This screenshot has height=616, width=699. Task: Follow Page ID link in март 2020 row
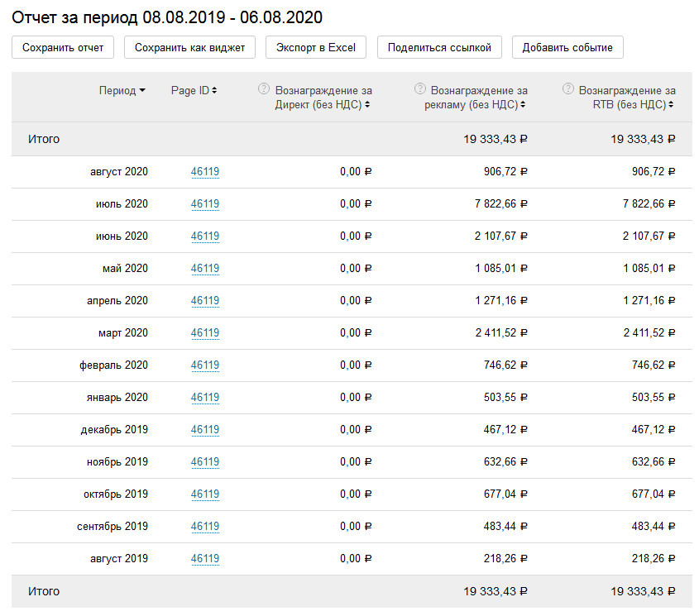pyautogui.click(x=204, y=333)
